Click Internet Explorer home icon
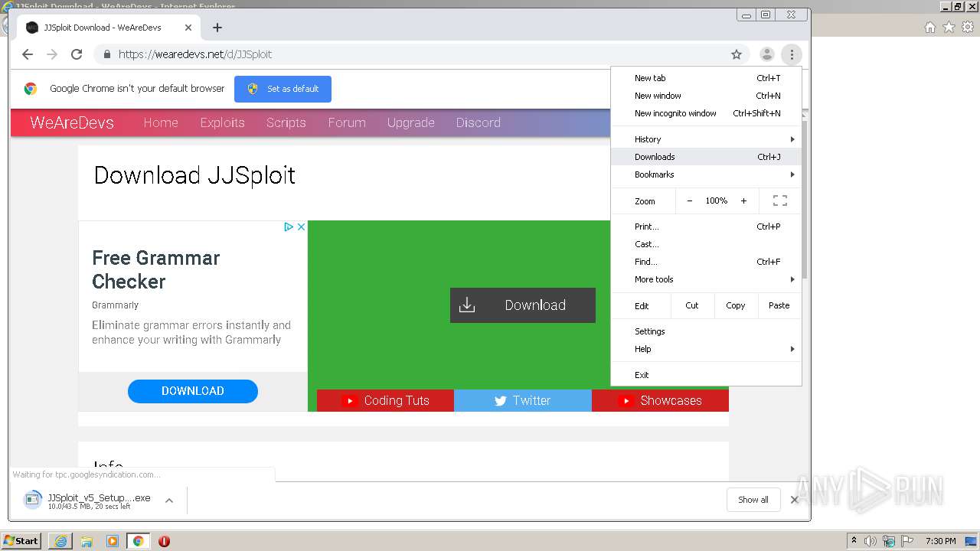This screenshot has height=551, width=980. 929,28
